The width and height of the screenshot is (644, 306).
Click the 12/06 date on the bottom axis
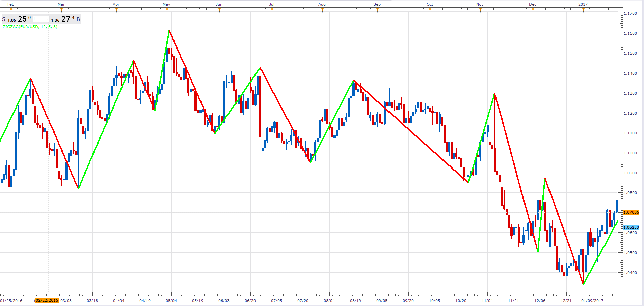click(540, 301)
